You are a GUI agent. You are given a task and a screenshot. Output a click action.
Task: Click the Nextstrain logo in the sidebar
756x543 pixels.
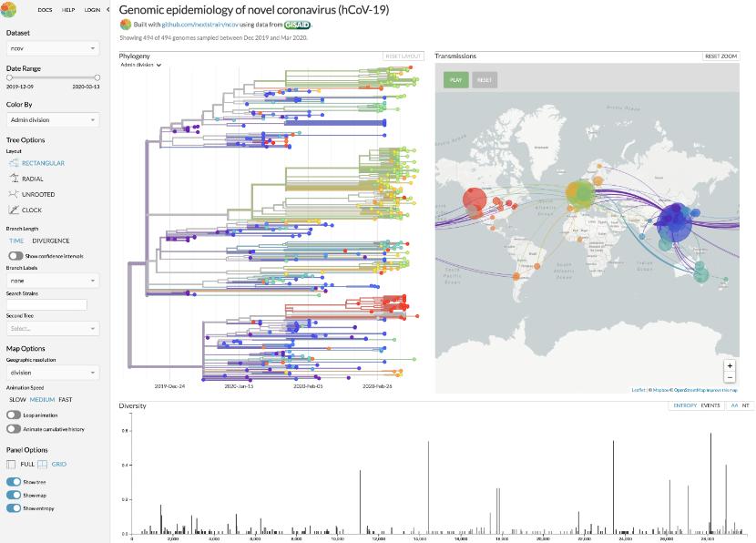pyautogui.click(x=8, y=9)
